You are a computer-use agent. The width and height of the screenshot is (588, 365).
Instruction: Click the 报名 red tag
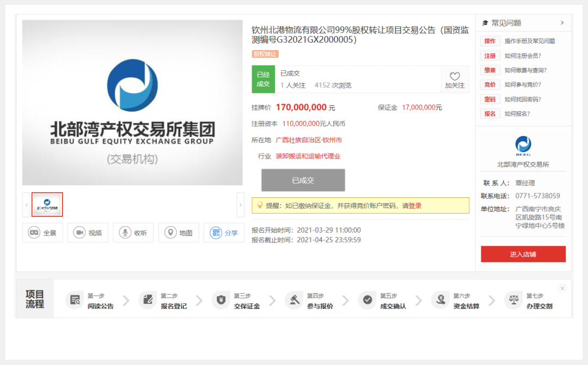[490, 114]
